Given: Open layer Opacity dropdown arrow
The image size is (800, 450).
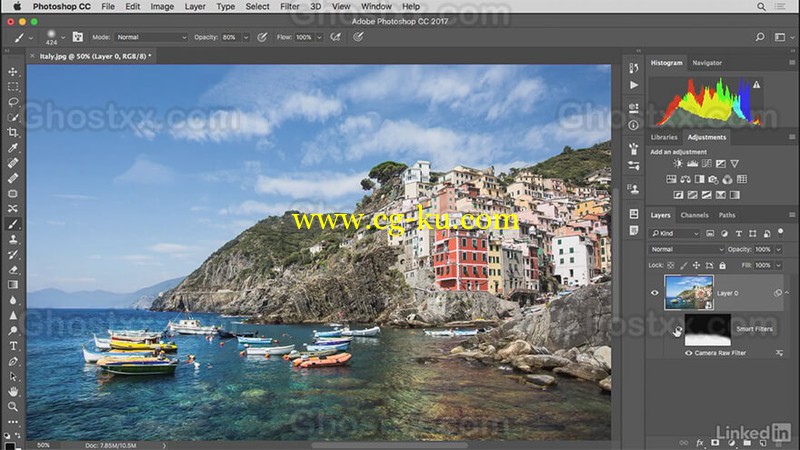Looking at the screenshot, I should [x=779, y=249].
